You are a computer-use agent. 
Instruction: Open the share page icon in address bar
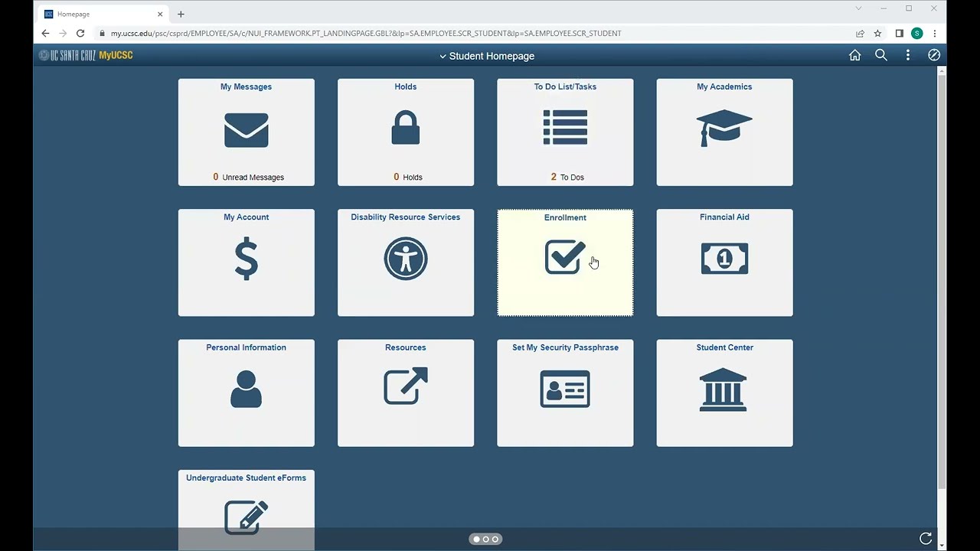[x=860, y=33]
